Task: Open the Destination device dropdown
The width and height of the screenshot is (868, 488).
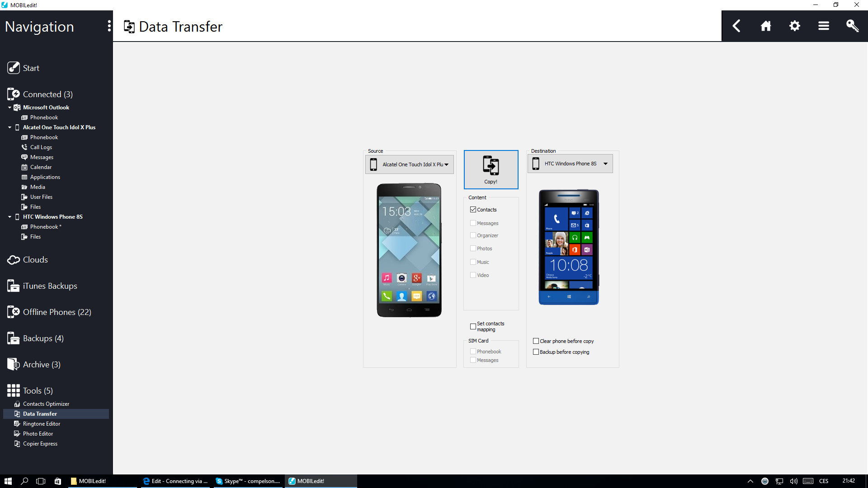Action: [x=570, y=164]
